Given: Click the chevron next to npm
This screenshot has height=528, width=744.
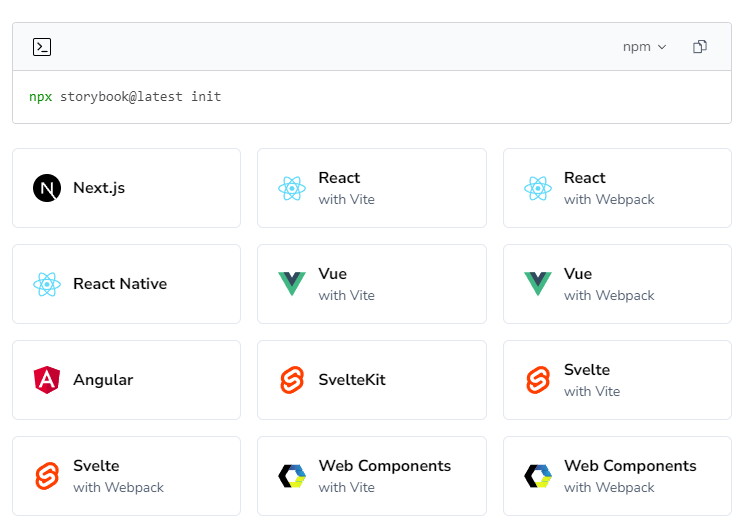Looking at the screenshot, I should click(x=662, y=47).
